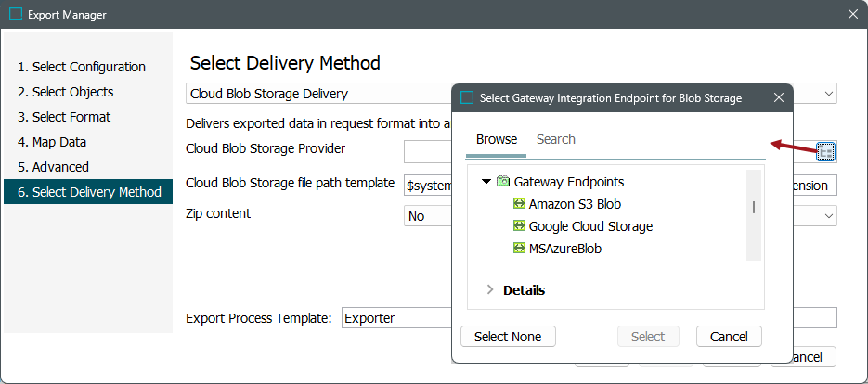
Task: Click the Gateway Endpoints folder icon
Action: coord(503,182)
